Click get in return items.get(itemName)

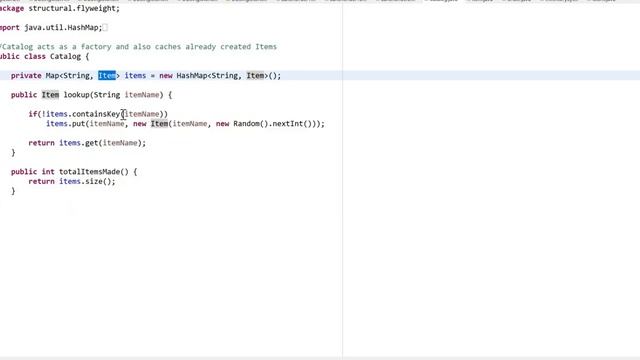coord(91,143)
